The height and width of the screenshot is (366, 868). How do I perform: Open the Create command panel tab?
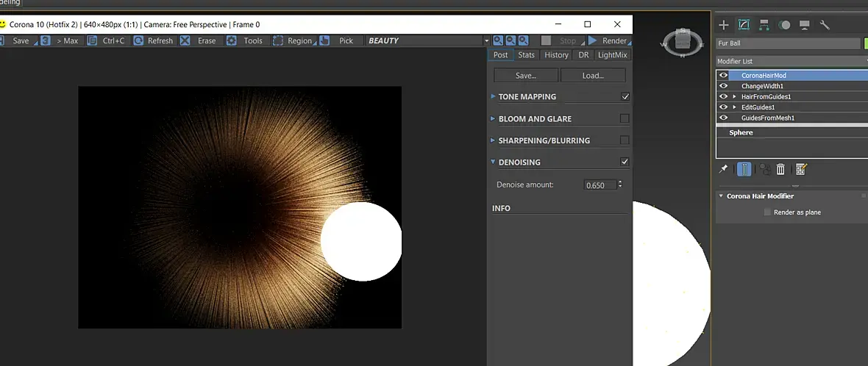[x=724, y=25]
